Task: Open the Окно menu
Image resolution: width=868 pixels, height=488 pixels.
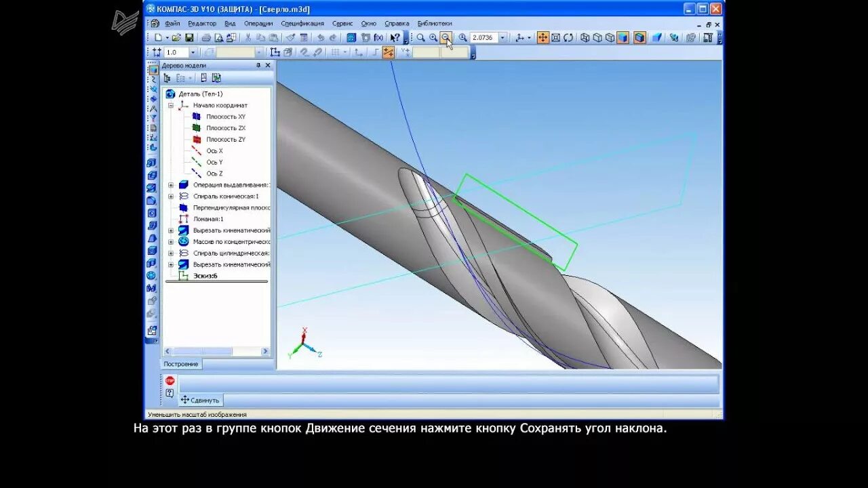Action: pos(369,23)
